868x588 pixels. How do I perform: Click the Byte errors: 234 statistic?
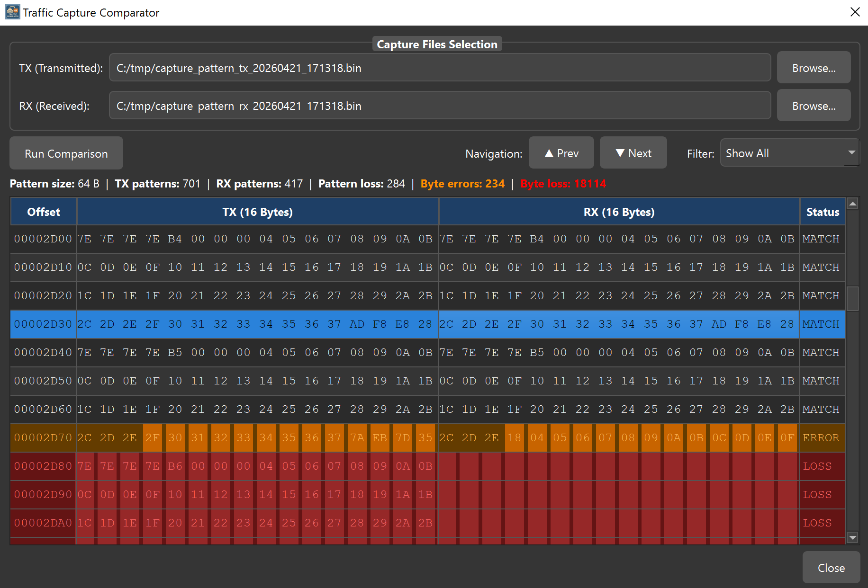[462, 184]
